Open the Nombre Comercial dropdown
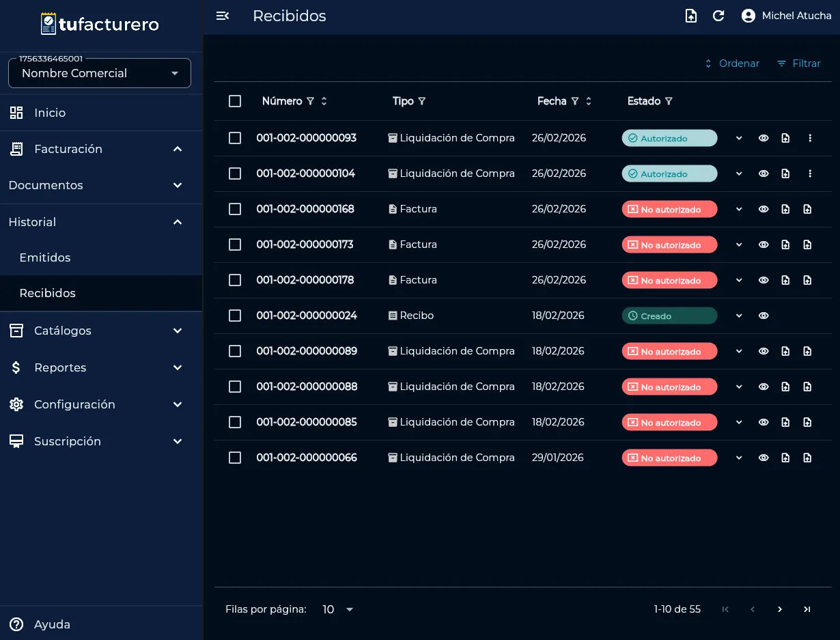This screenshot has width=840, height=640. tap(100, 73)
